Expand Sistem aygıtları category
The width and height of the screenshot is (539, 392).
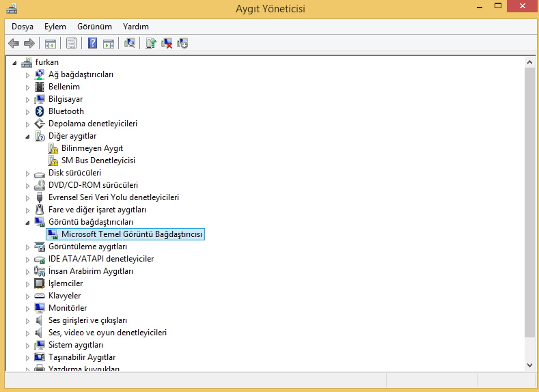tap(27, 346)
